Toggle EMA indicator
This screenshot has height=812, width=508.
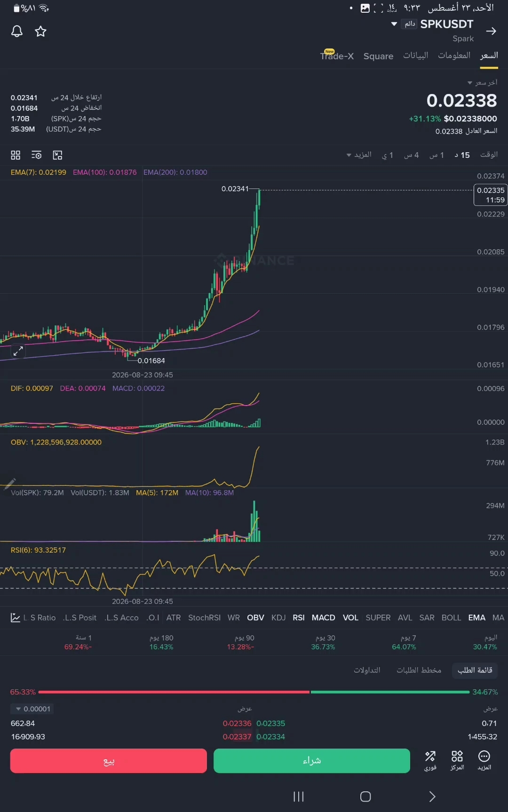pos(476,617)
